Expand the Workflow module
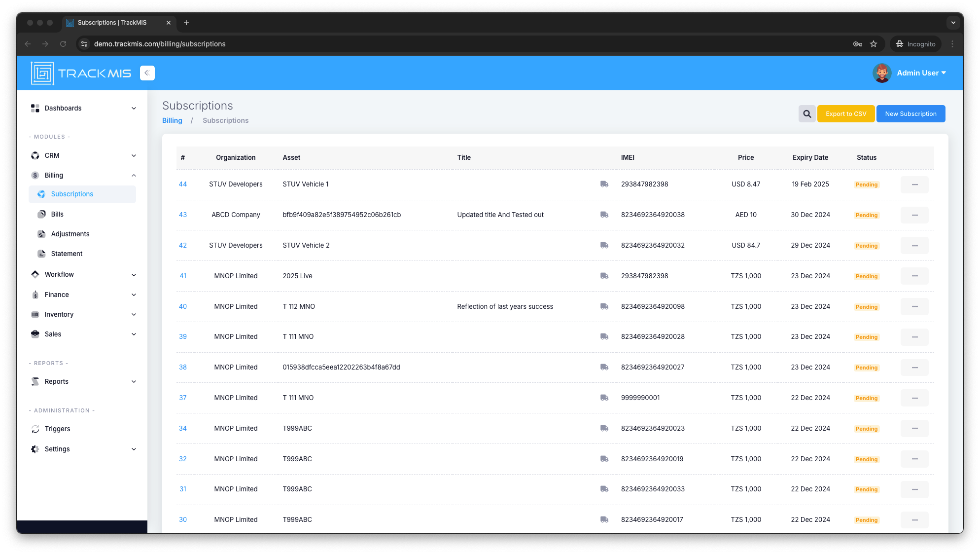This screenshot has width=980, height=554. pyautogui.click(x=82, y=274)
